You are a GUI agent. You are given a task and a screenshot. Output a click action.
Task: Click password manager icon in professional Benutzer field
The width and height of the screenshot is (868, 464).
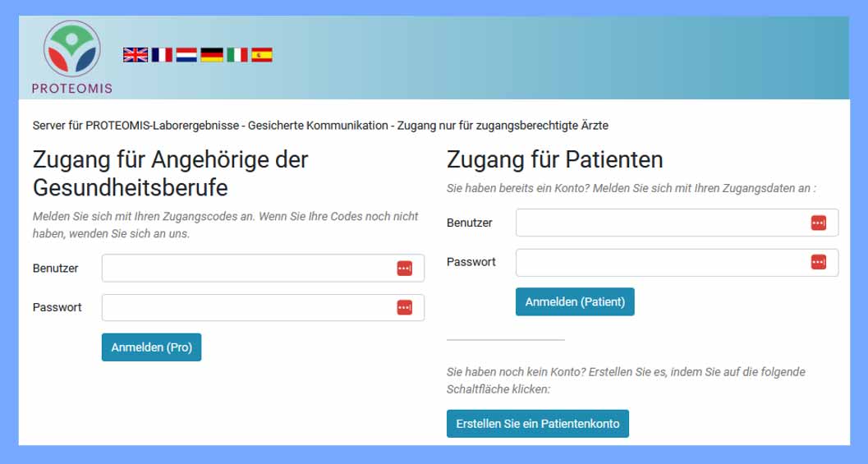coord(404,269)
